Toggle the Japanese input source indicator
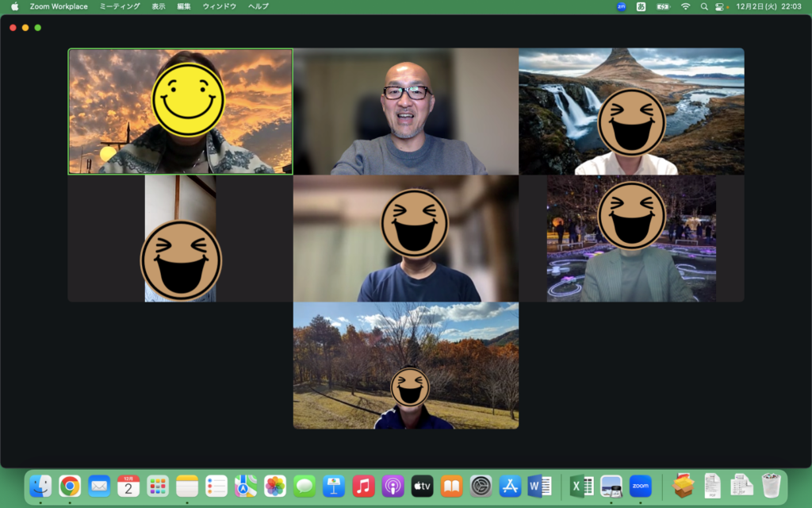 click(x=641, y=6)
